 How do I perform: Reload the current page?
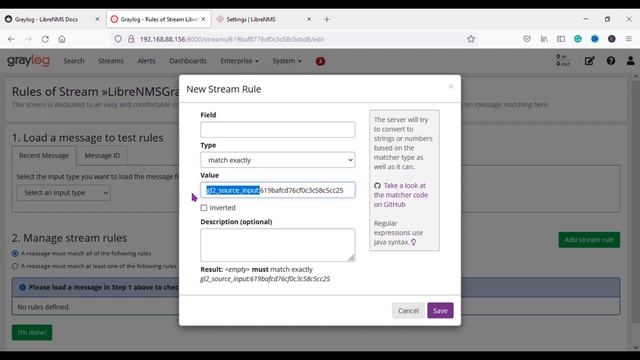(45, 39)
